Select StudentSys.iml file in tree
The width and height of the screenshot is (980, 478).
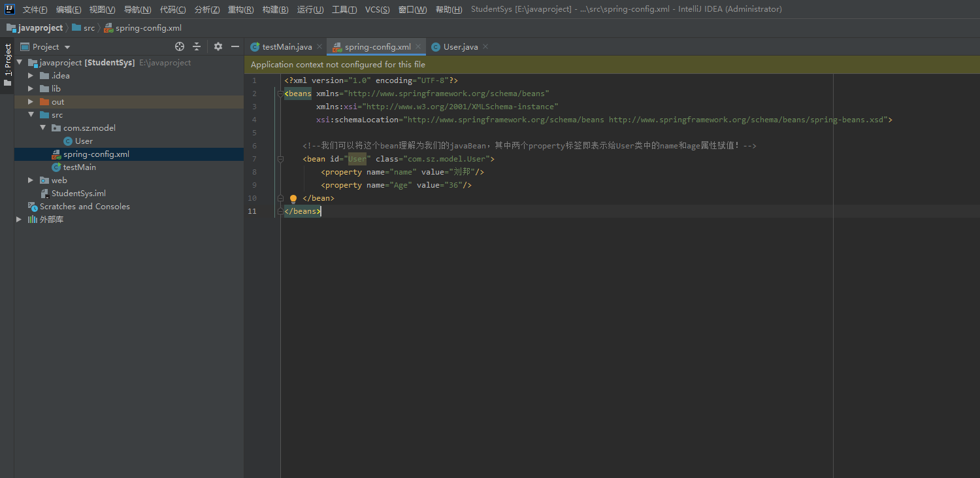pyautogui.click(x=78, y=194)
